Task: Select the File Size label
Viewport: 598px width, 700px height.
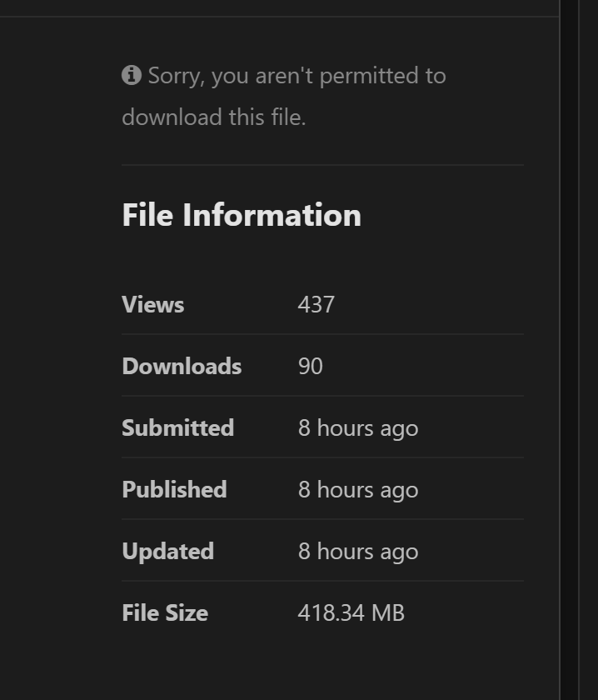Action: [165, 612]
